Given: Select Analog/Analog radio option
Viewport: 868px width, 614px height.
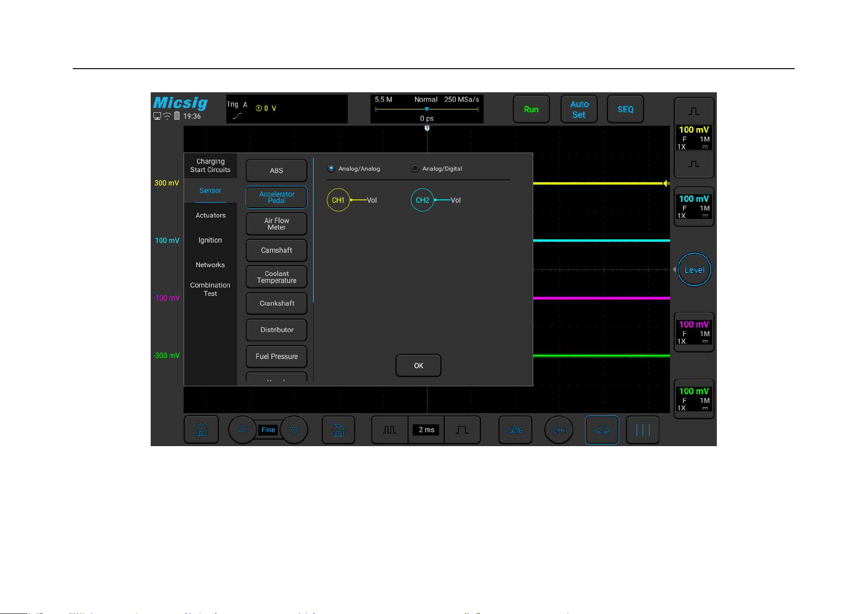Looking at the screenshot, I should [x=354, y=168].
